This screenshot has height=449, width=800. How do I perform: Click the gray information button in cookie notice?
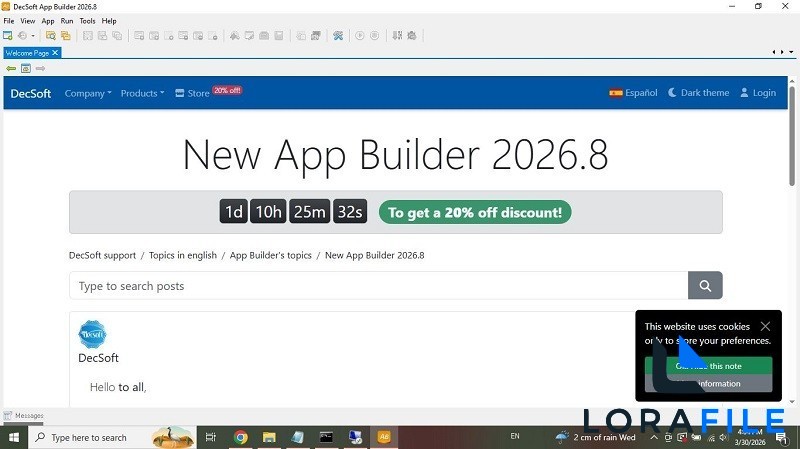click(708, 384)
